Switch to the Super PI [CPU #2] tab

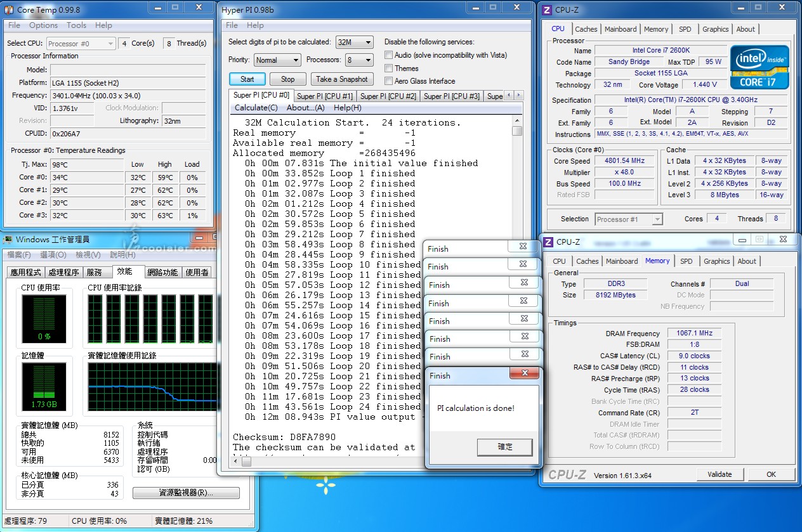click(x=388, y=96)
